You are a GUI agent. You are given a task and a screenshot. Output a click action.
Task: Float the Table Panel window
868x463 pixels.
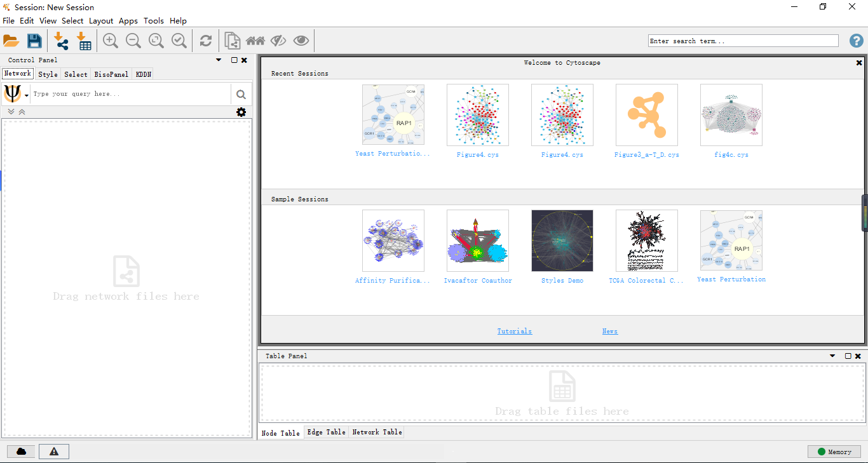[848, 356]
